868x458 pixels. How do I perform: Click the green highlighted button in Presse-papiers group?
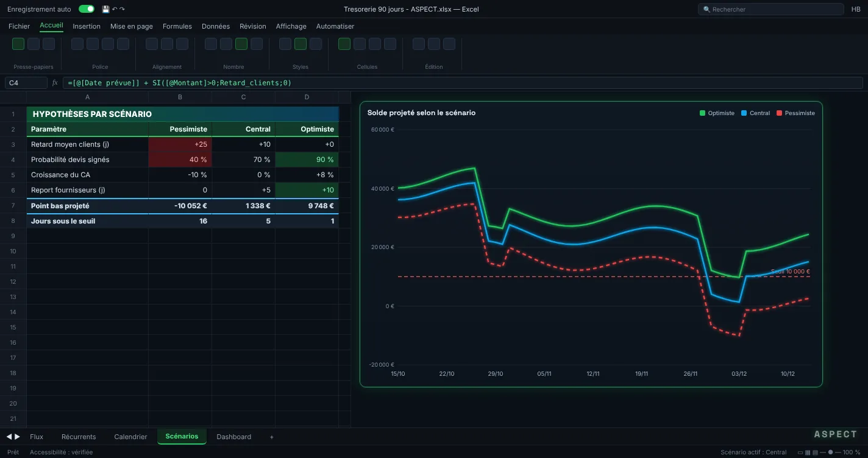tap(18, 44)
